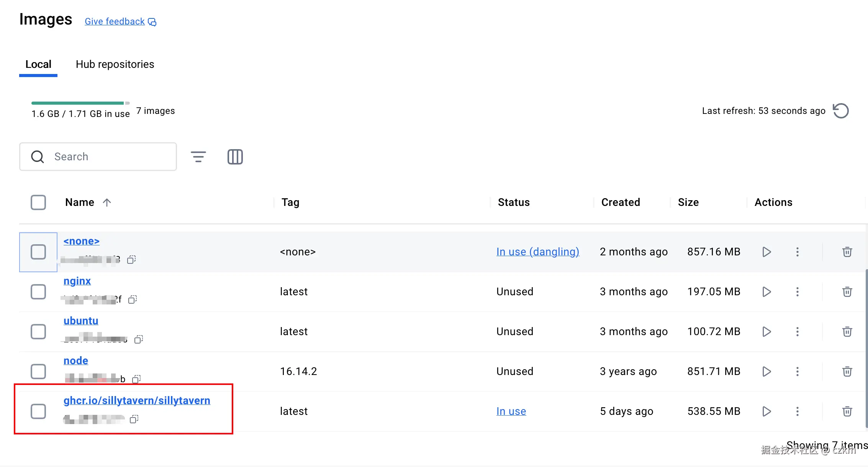Viewport: 868px width, 467px height.
Task: Delete the dangling none image
Action: coord(847,252)
